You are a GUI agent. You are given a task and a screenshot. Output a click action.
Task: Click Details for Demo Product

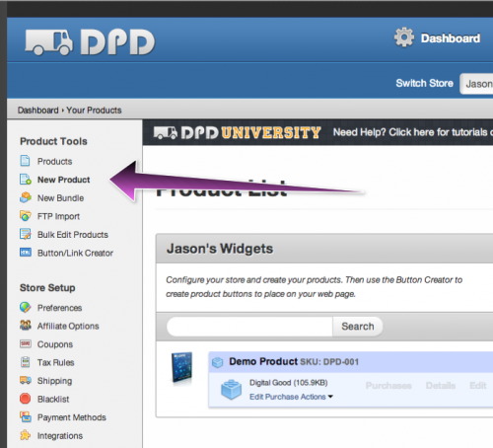pyautogui.click(x=441, y=386)
